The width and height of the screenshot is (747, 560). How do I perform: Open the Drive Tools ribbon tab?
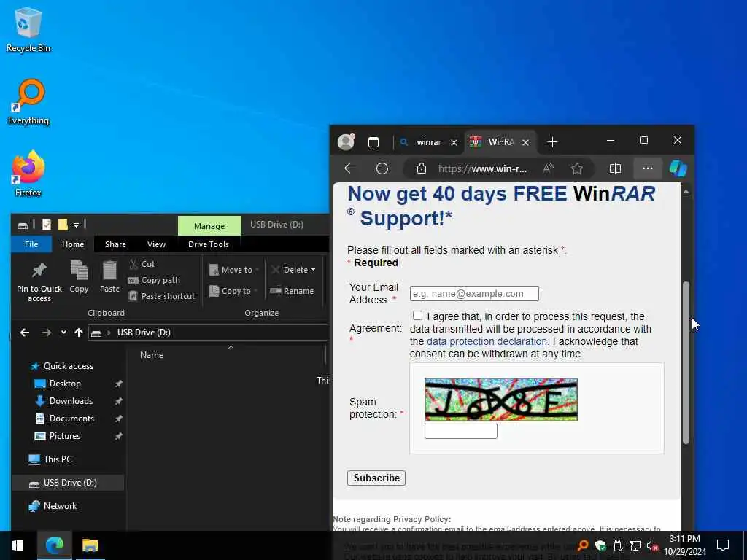209,244
